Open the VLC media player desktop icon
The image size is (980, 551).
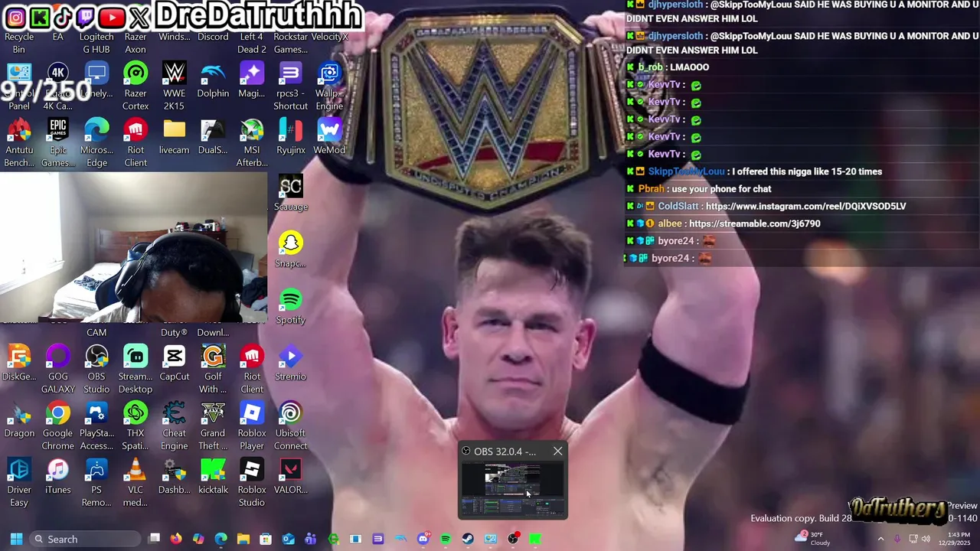tap(136, 482)
